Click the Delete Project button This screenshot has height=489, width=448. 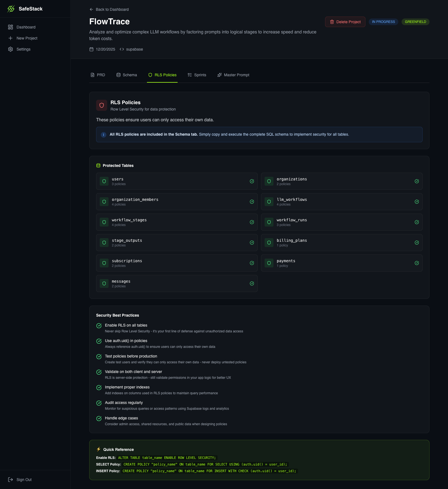pyautogui.click(x=345, y=22)
